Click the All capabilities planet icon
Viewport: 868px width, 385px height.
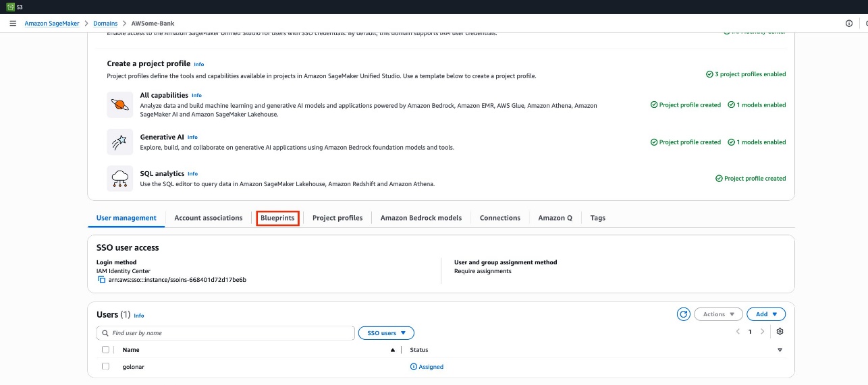pos(120,105)
